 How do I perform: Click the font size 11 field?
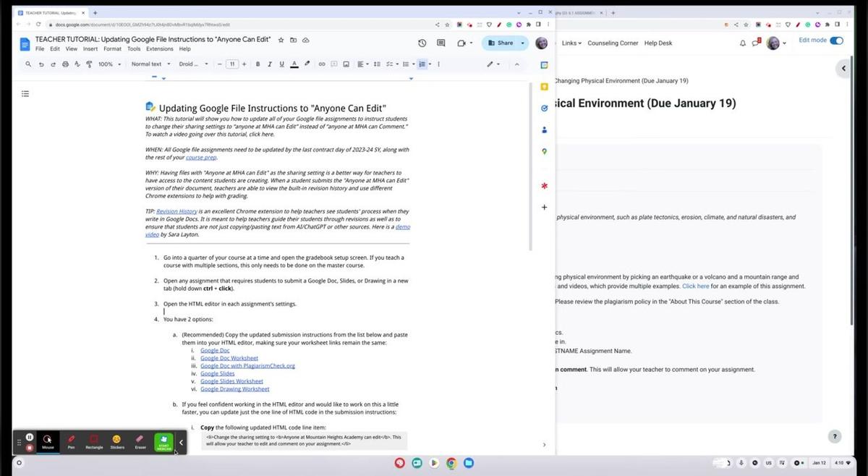pos(231,64)
